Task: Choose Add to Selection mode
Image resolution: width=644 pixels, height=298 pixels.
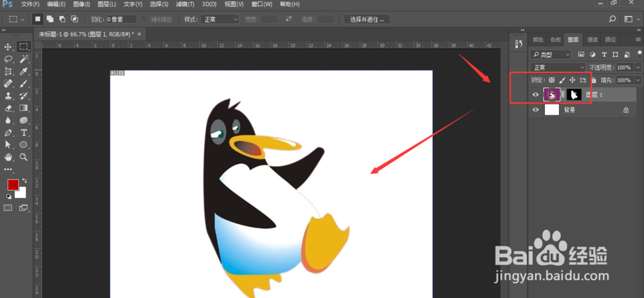Action: tap(50, 19)
